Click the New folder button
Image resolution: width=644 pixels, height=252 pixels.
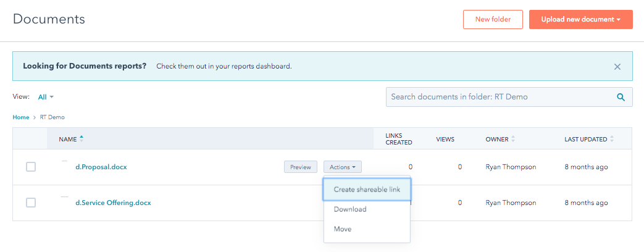(492, 20)
